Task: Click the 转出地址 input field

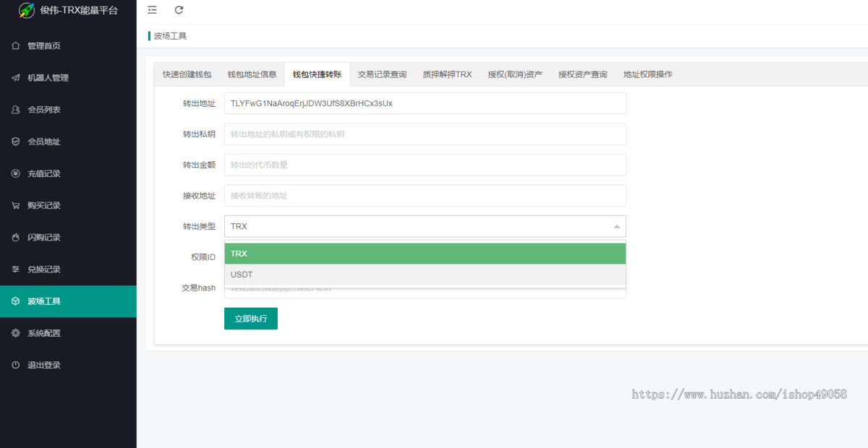Action: (x=425, y=103)
